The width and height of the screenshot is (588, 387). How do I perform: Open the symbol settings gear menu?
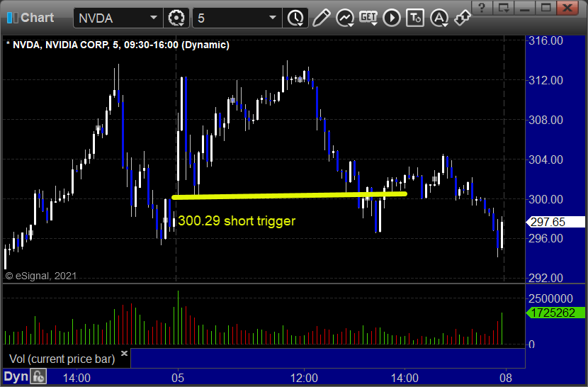[176, 18]
